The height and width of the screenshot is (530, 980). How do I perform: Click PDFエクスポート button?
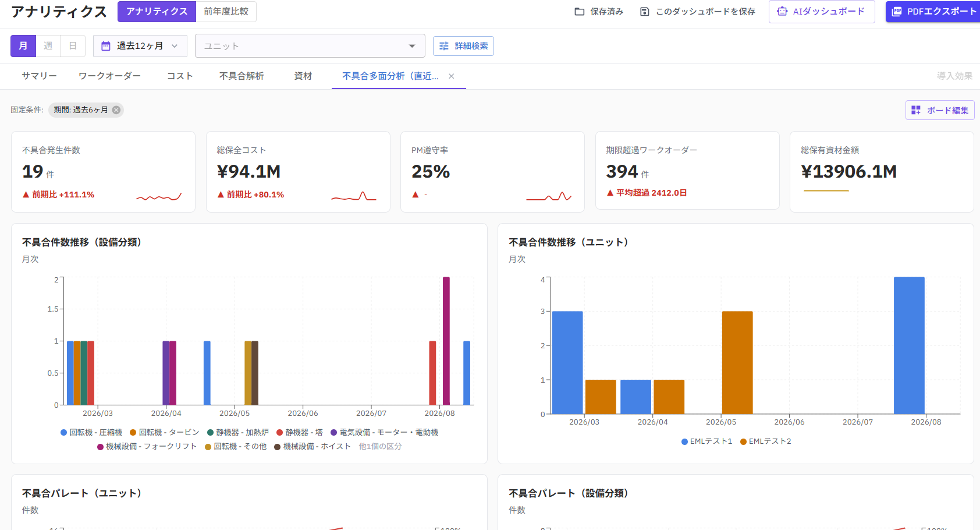(x=933, y=12)
